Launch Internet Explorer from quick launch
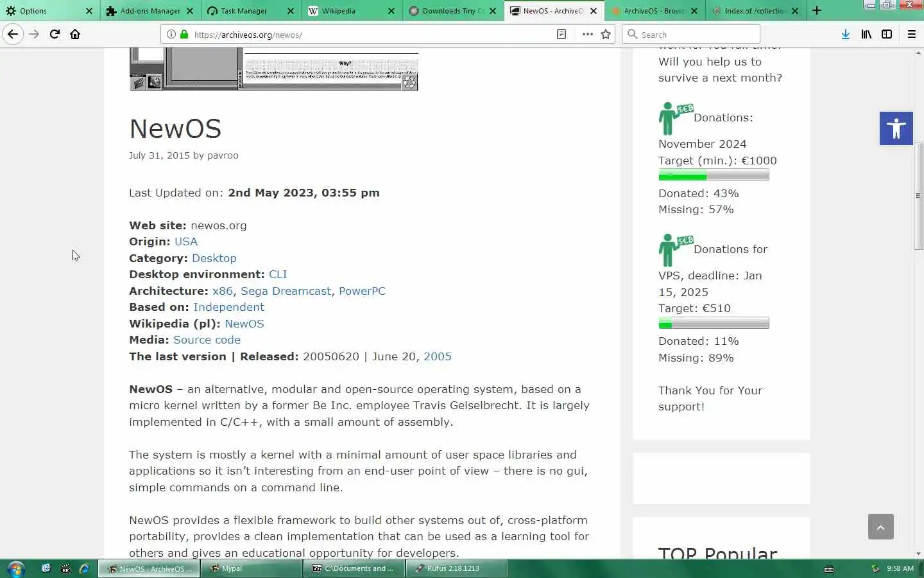The height and width of the screenshot is (578, 924). (84, 568)
